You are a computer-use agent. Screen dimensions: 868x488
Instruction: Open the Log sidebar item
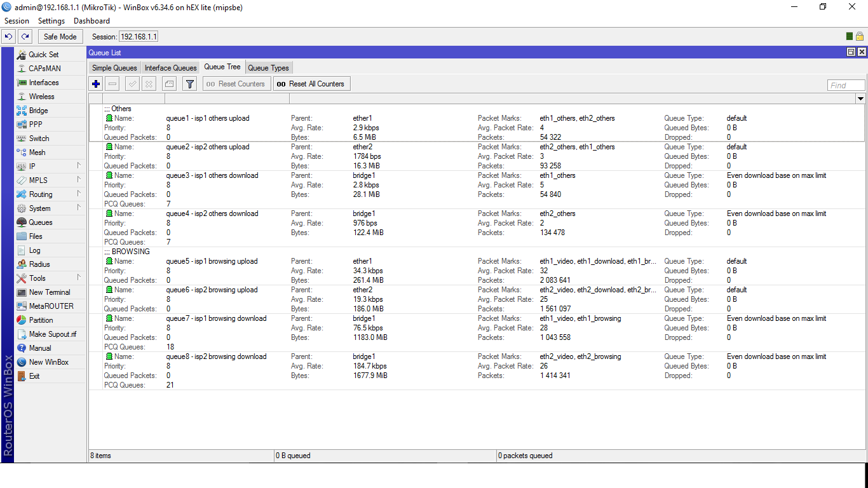(34, 250)
